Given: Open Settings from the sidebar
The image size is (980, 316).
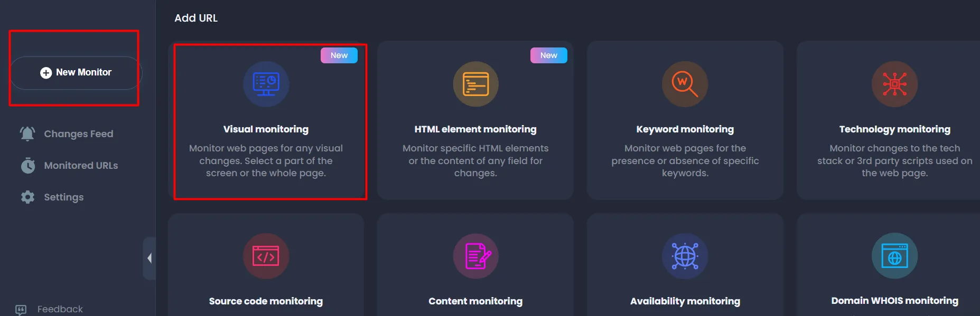Looking at the screenshot, I should [x=63, y=197].
